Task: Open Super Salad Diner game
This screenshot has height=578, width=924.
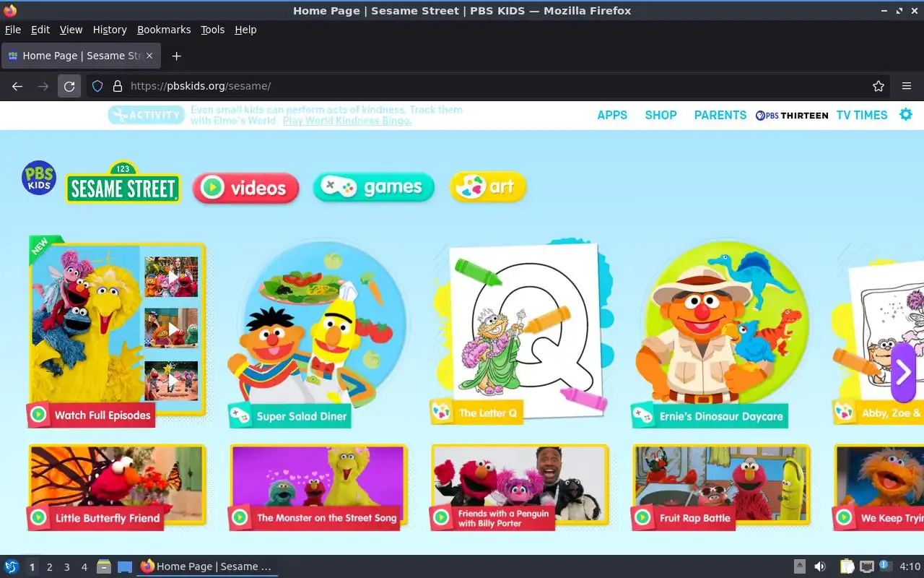Action: coord(318,332)
